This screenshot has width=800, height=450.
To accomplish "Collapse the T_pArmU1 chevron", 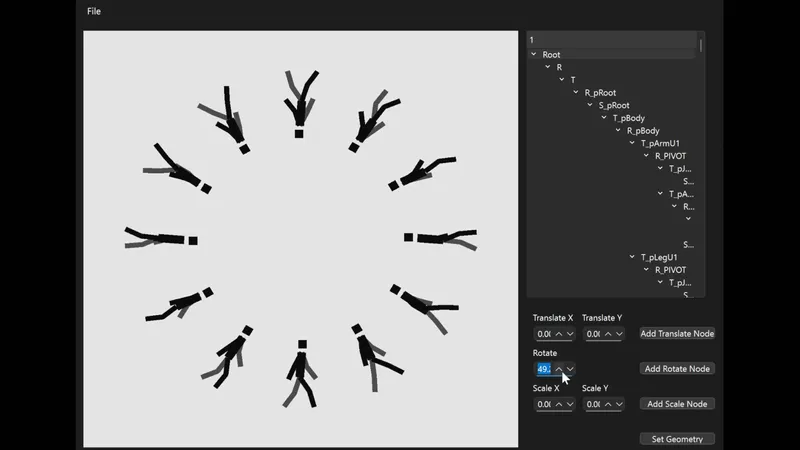I will click(632, 143).
